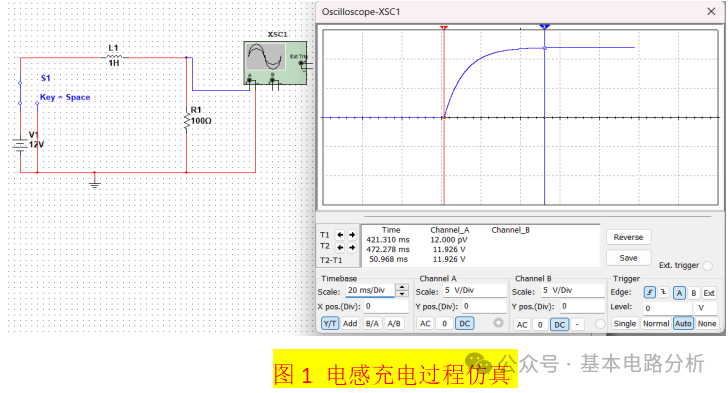Set Channel B coupling to DC
This screenshot has height=393, width=728.
point(560,325)
